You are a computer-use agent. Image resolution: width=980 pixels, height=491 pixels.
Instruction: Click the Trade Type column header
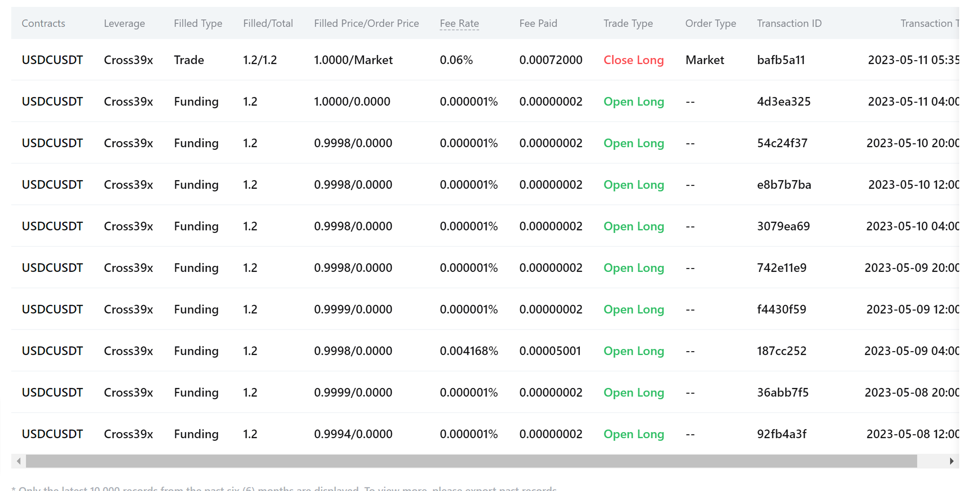(x=628, y=23)
